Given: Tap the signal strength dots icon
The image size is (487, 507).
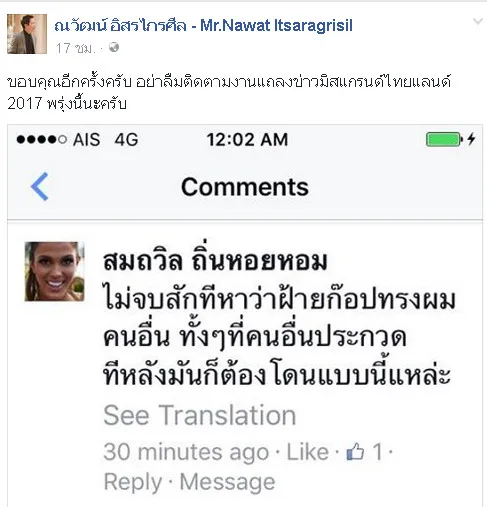Looking at the screenshot, I should (42, 139).
